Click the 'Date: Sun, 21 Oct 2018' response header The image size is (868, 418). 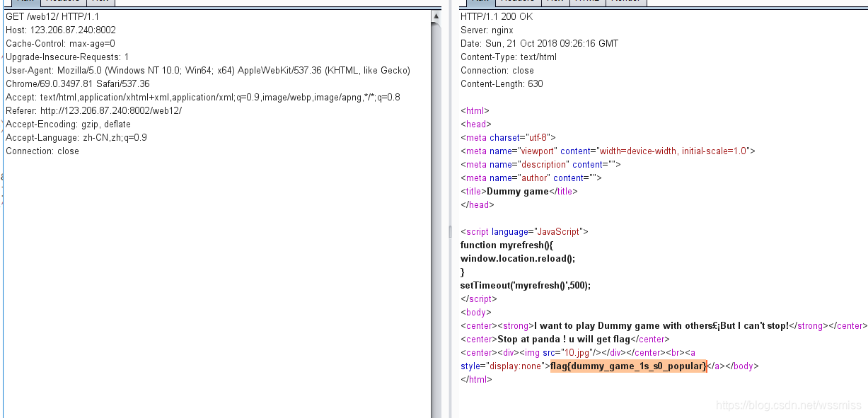[x=539, y=43]
